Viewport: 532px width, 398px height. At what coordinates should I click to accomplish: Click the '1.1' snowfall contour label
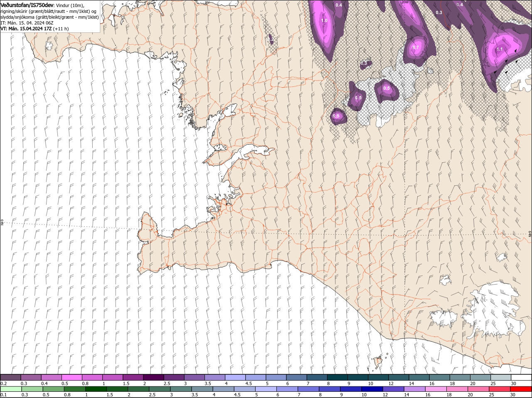coord(500,49)
